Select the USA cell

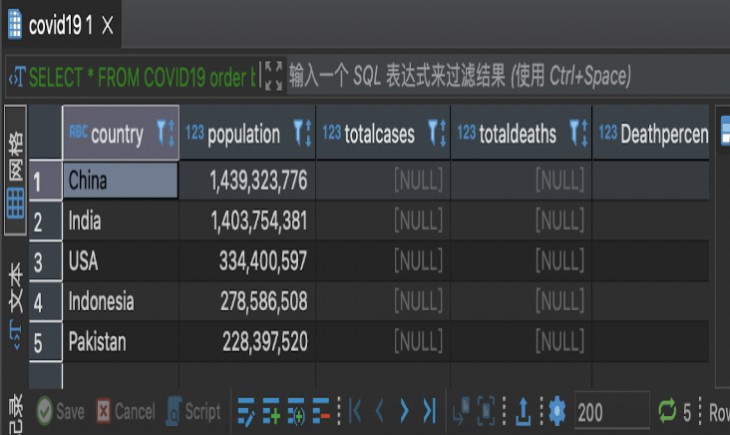(x=121, y=261)
